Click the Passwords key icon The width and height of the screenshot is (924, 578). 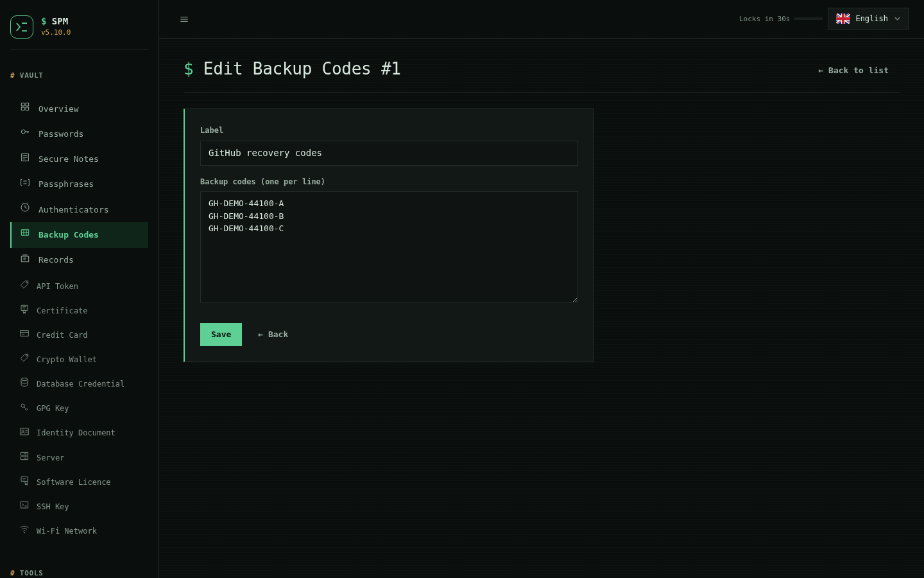[x=25, y=132]
